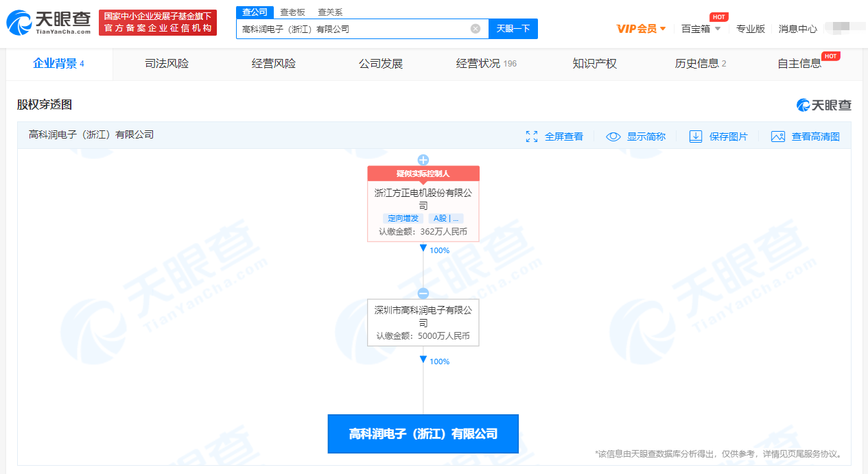
Task: Click the view HD image icon
Action: click(777, 137)
